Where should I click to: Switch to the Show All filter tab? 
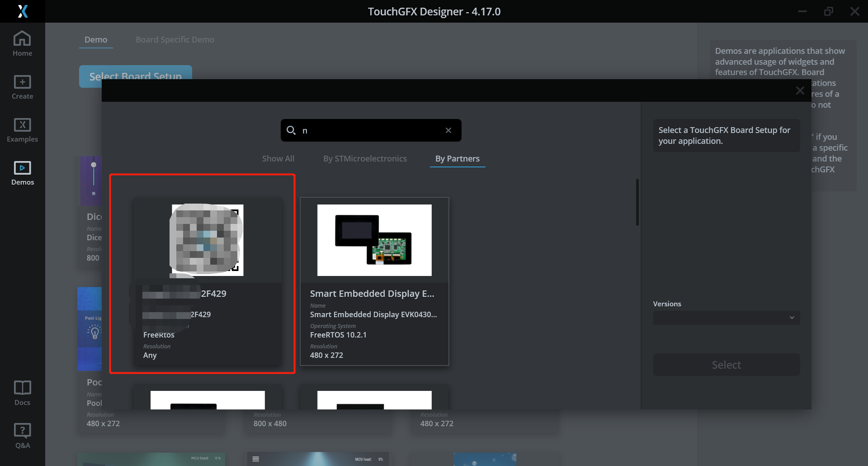[278, 158]
